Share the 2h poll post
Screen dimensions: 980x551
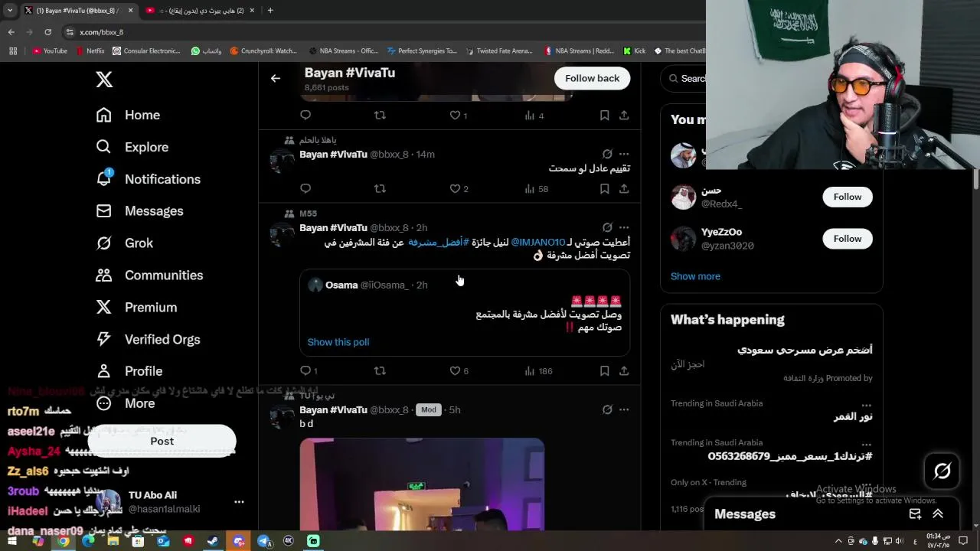pyautogui.click(x=624, y=371)
